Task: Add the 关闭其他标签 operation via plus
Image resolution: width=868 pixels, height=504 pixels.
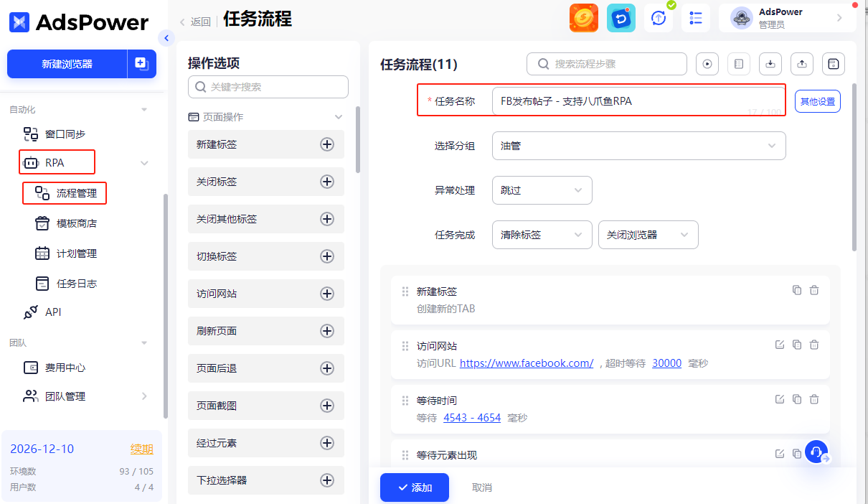Action: click(x=327, y=219)
